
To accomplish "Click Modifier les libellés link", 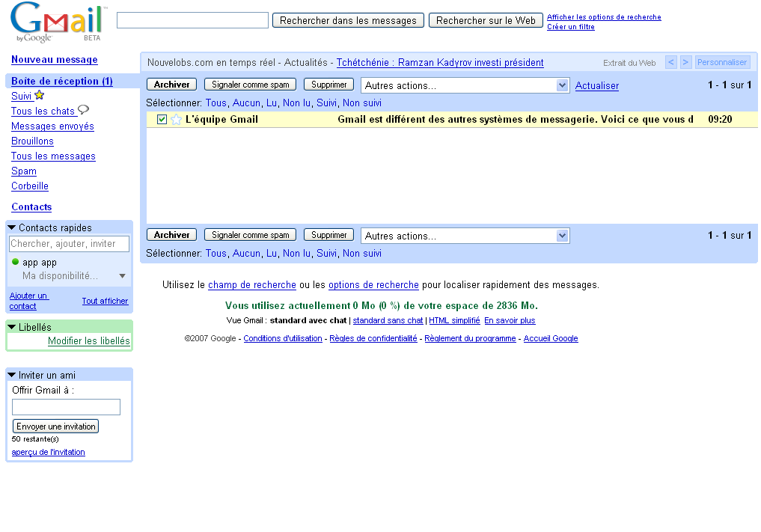I will pos(89,340).
